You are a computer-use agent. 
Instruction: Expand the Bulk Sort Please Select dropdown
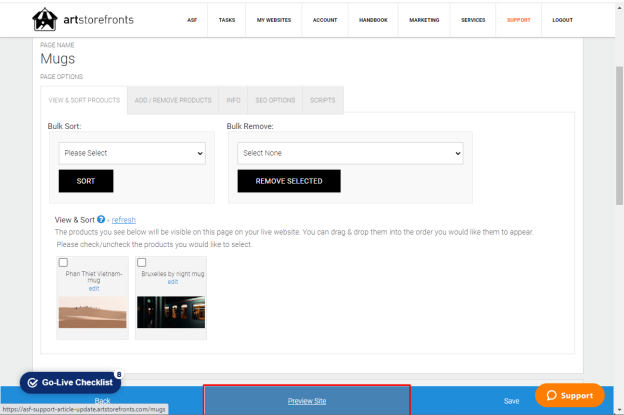[x=132, y=153]
